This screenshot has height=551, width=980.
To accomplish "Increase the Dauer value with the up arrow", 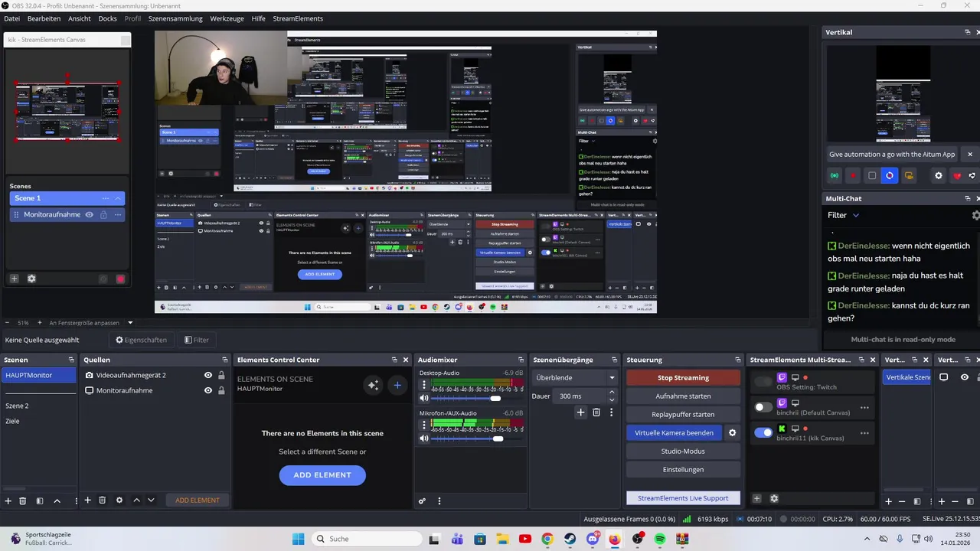I will click(x=611, y=393).
